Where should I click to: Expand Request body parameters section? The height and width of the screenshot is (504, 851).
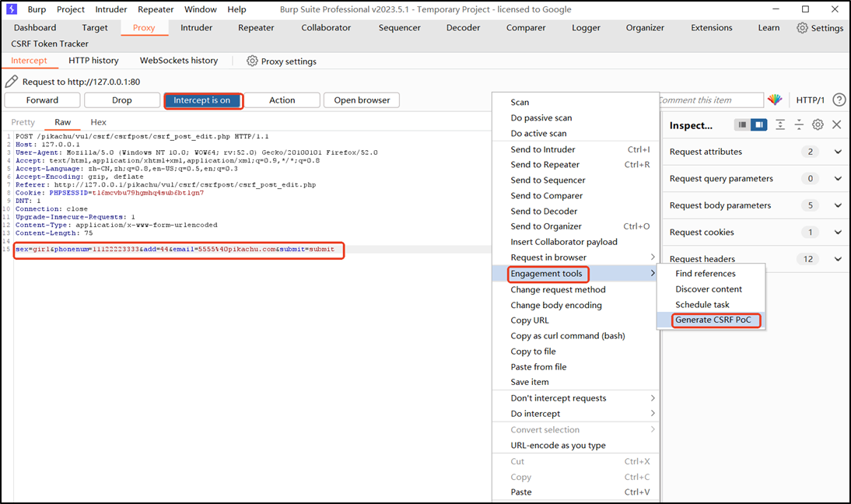(x=838, y=205)
